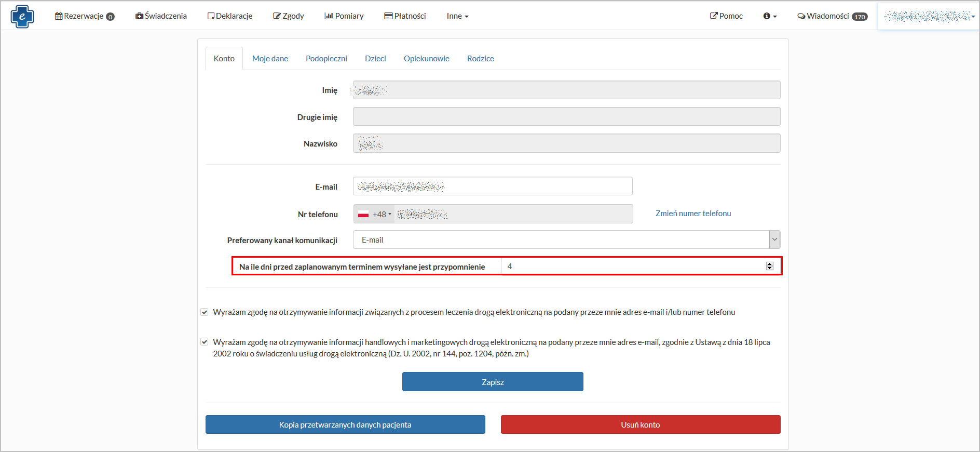Click the Zapisz button
The width and height of the screenshot is (980, 452).
point(493,382)
